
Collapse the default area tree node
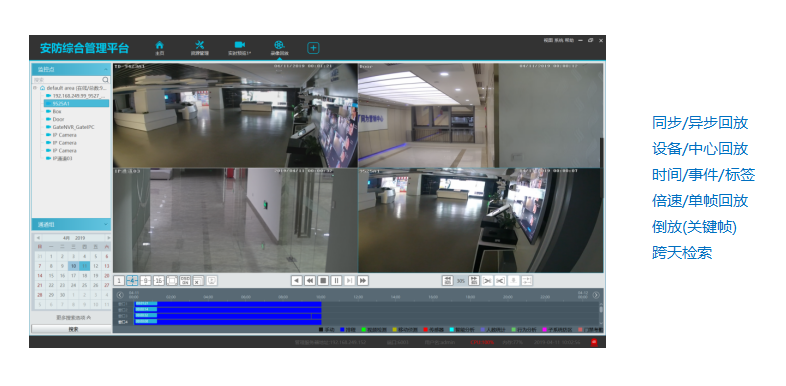(x=35, y=88)
